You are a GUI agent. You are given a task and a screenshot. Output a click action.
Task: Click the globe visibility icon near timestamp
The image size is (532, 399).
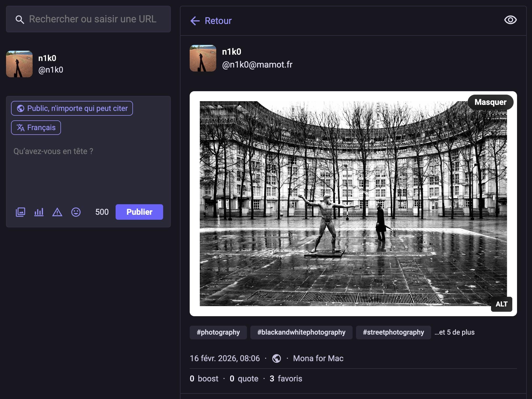pyautogui.click(x=276, y=359)
